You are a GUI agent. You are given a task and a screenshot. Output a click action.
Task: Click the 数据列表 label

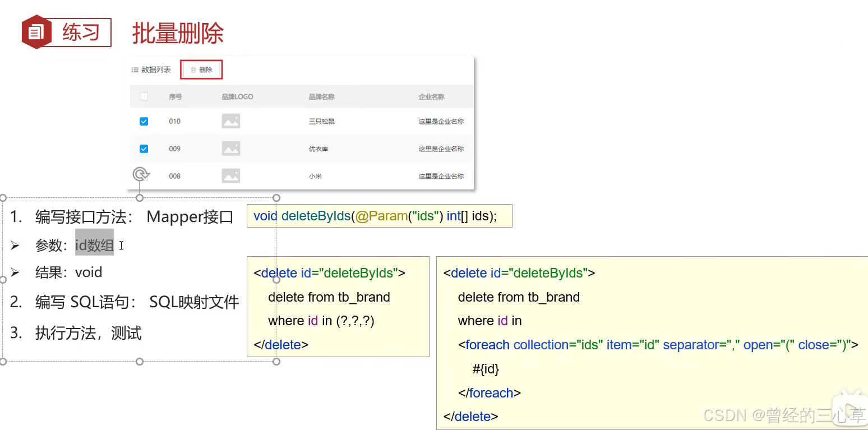coord(156,70)
